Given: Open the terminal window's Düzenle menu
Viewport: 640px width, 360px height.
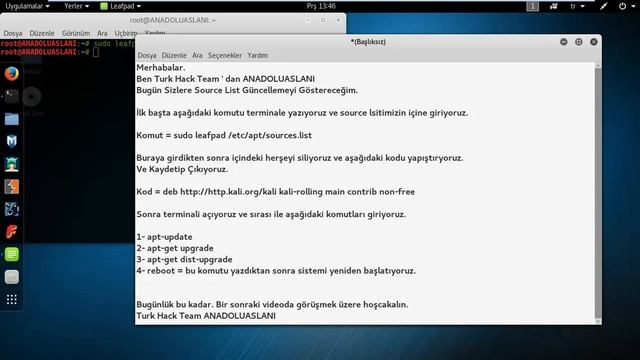Looking at the screenshot, I should (42, 33).
